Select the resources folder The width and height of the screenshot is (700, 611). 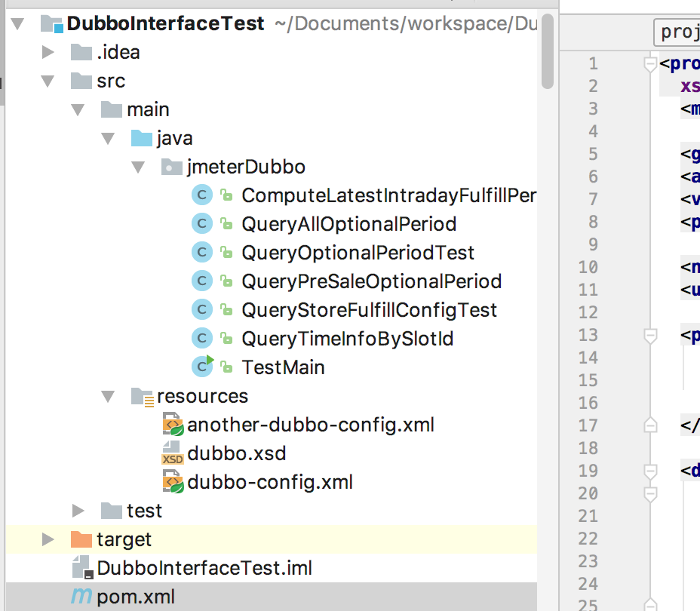pos(203,396)
